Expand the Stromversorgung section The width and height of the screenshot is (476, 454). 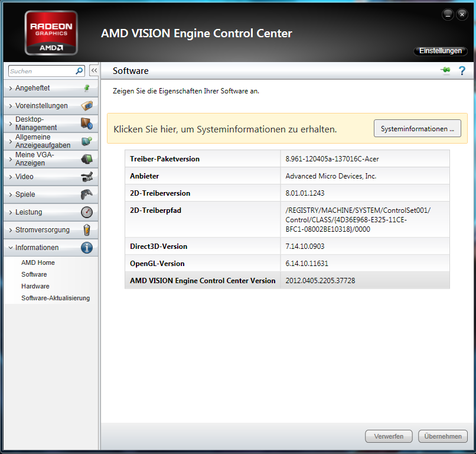51,230
